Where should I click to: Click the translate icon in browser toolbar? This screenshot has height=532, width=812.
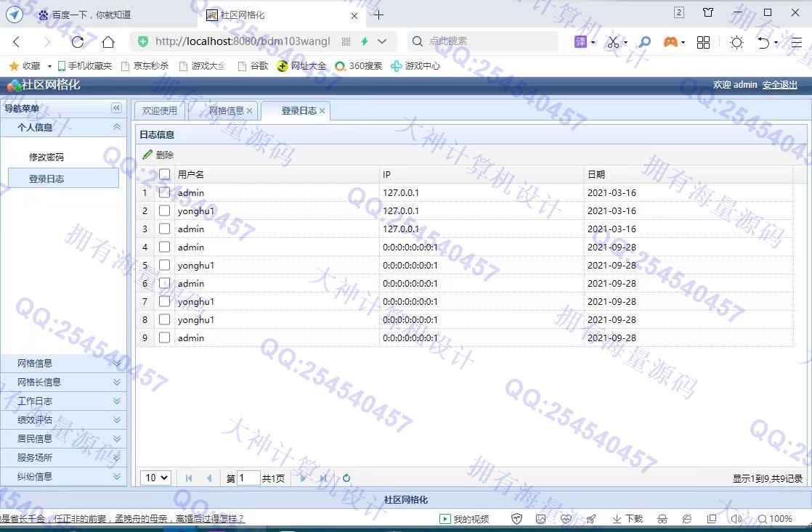click(x=580, y=42)
